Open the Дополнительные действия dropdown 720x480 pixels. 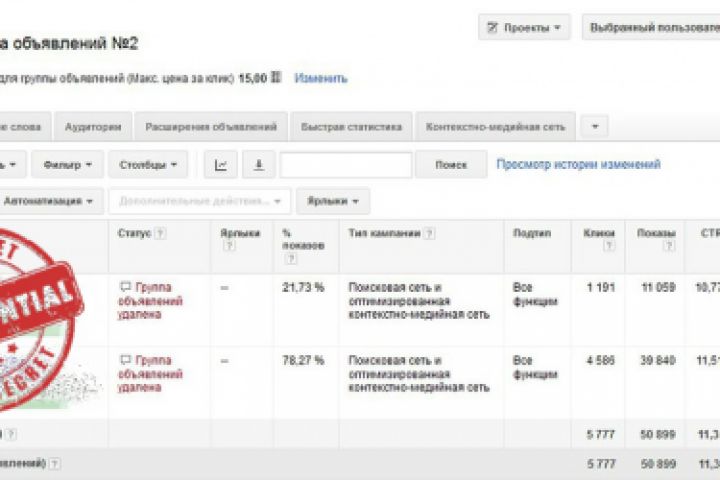[x=200, y=201]
